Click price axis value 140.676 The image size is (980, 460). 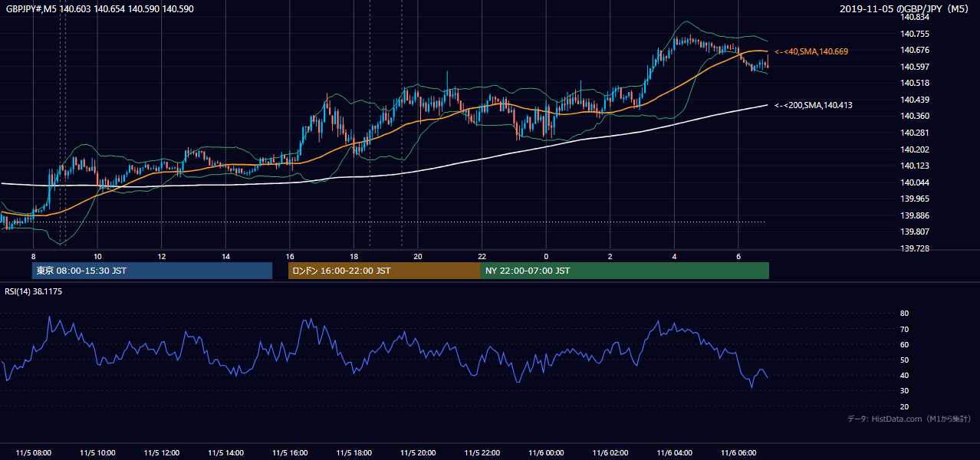[914, 50]
